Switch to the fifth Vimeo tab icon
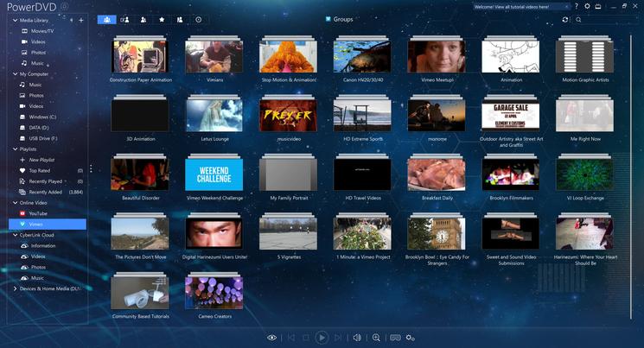Viewport: 644px width, 348px height. coord(180,19)
